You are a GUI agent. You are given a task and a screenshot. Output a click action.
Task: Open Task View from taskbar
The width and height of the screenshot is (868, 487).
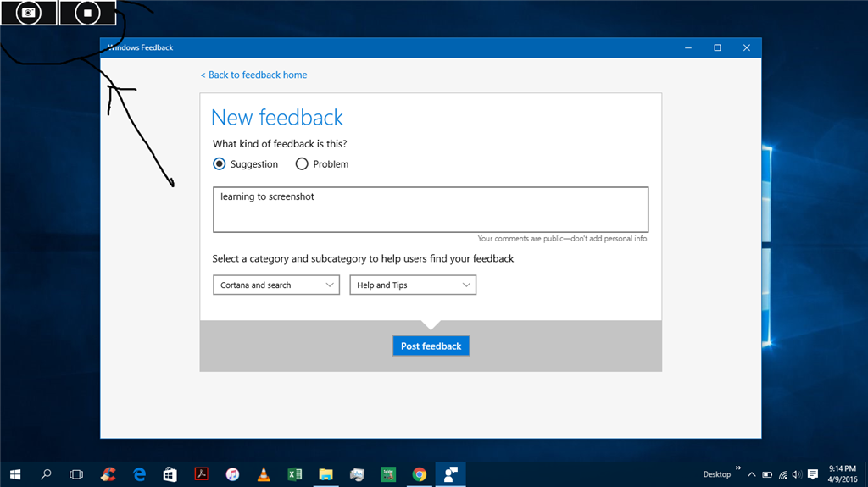[76, 474]
